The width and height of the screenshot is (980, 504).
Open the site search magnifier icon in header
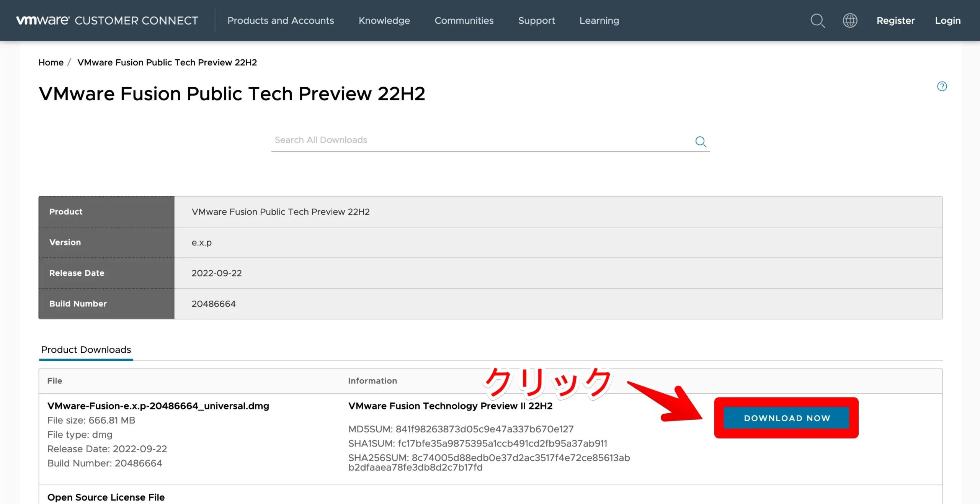pos(818,21)
